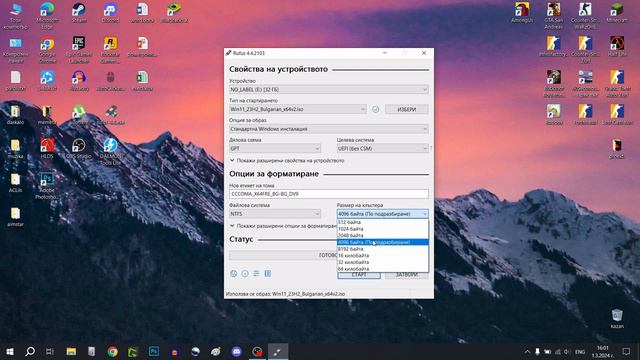Click the ISO checksum checkmark icon
The image size is (640, 360).
(x=376, y=109)
